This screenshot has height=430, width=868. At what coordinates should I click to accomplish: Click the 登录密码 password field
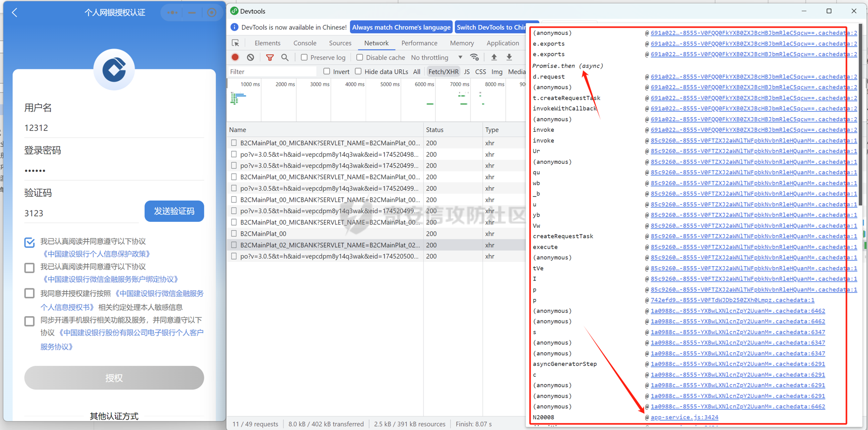(x=114, y=170)
